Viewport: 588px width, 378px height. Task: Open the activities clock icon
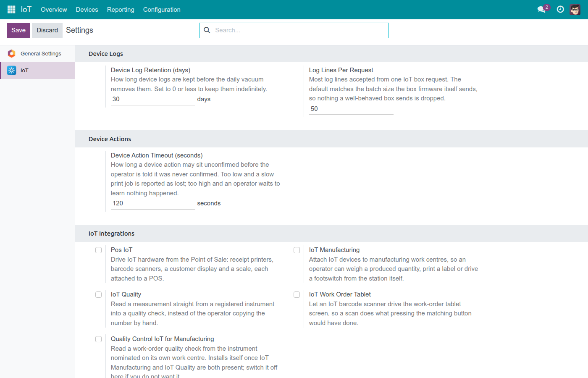pos(560,9)
